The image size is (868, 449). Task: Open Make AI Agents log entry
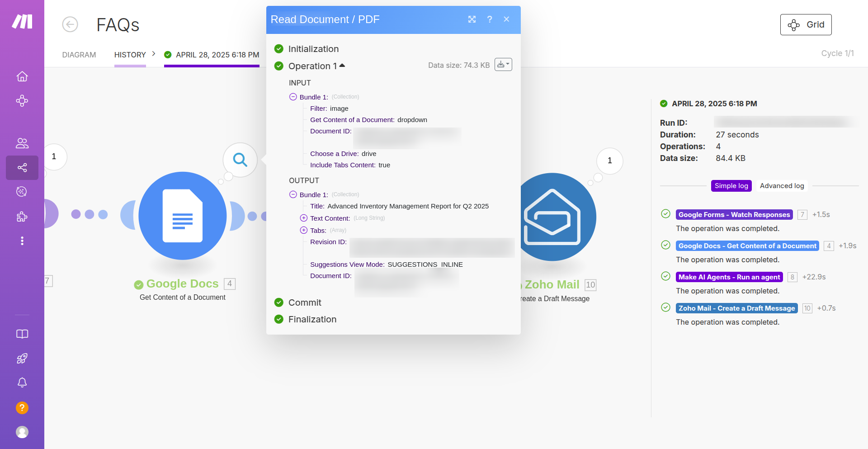(729, 277)
